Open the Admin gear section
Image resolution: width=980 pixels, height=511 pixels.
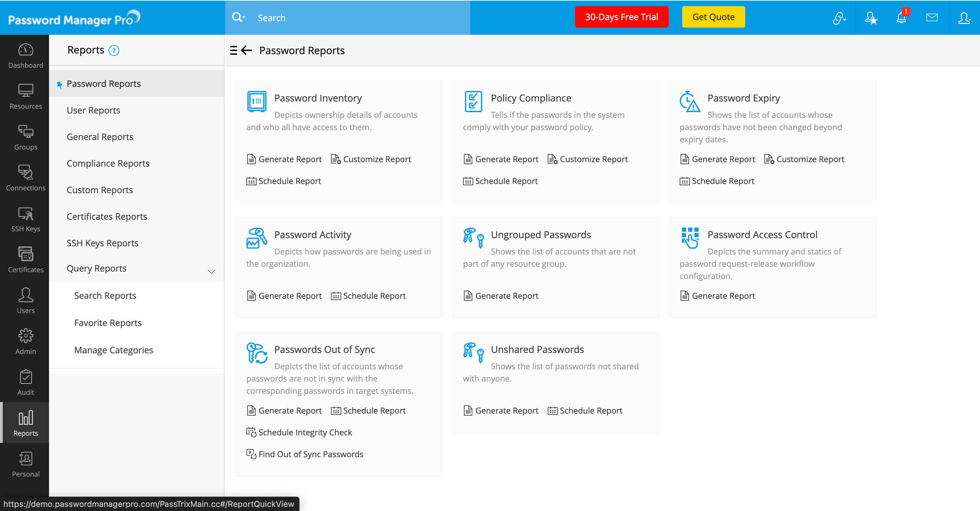point(26,342)
